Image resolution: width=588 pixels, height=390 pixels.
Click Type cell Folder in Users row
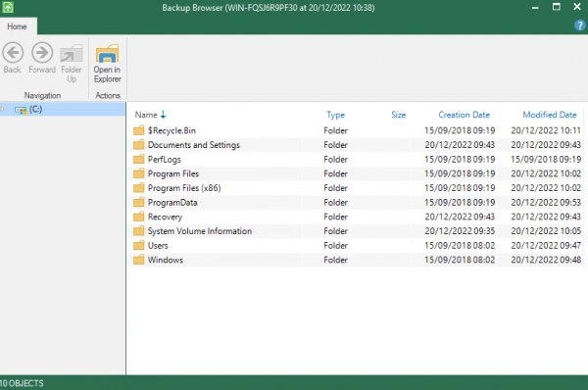pos(335,246)
